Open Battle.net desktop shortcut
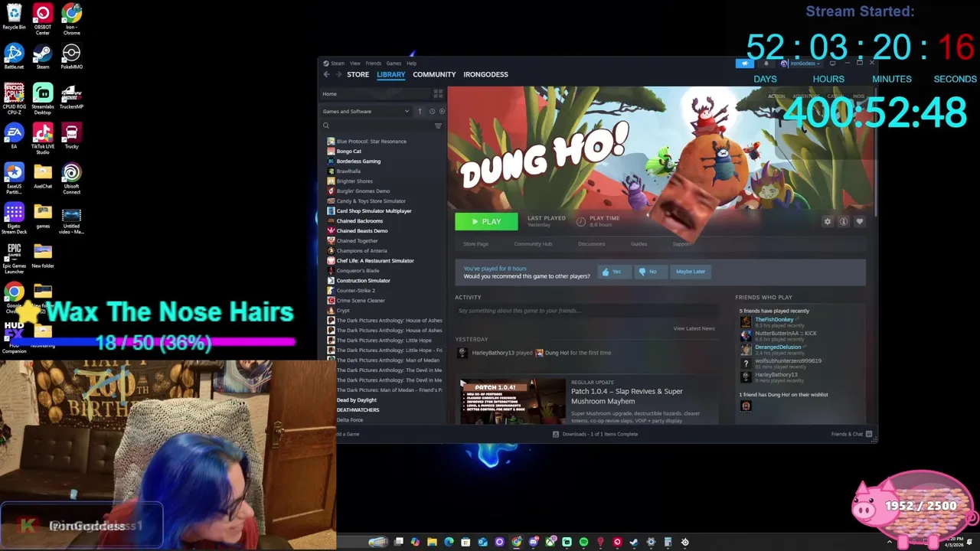 [x=14, y=57]
